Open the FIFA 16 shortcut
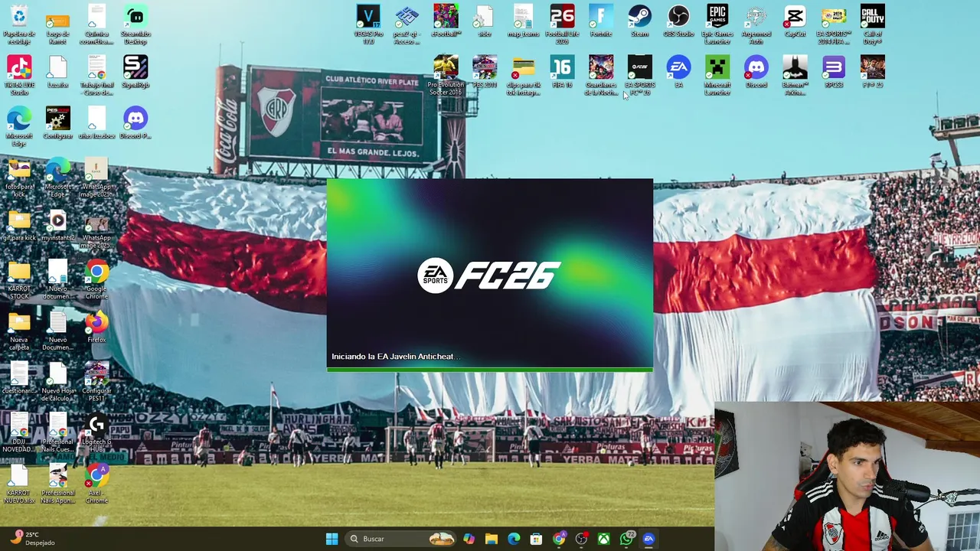980x551 pixels. (562, 73)
